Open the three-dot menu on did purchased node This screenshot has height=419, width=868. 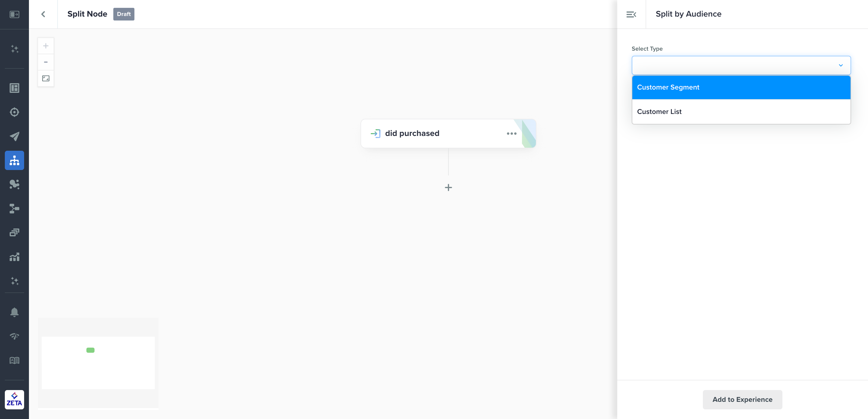(511, 134)
